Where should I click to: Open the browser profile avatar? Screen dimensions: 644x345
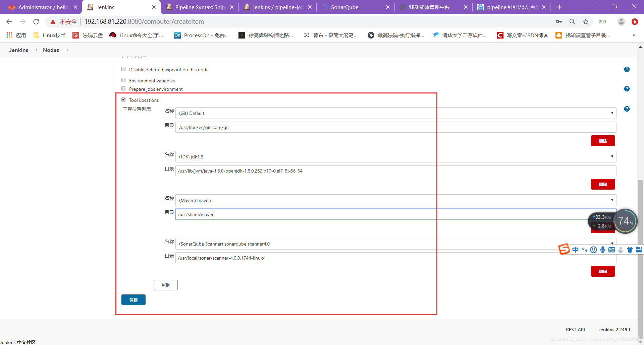[x=621, y=22]
